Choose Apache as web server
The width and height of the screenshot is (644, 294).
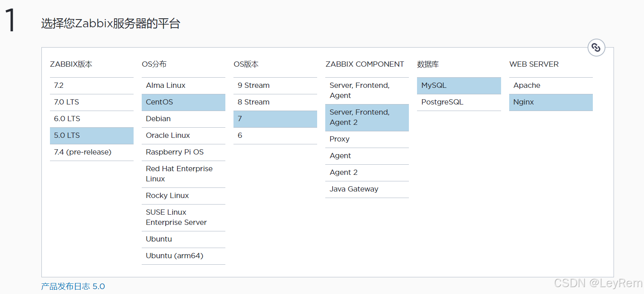(551, 85)
